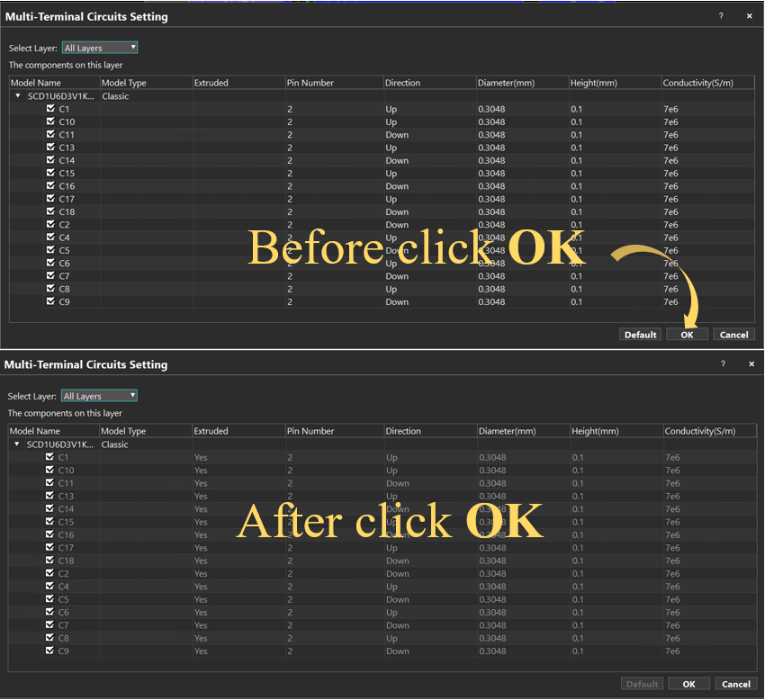Click Conductivity(S/m) column header in upper dialog

tap(708, 83)
